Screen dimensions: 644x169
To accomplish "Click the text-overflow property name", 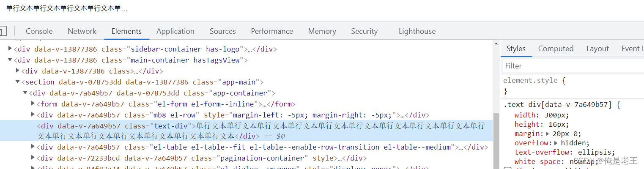I will coord(542,152).
